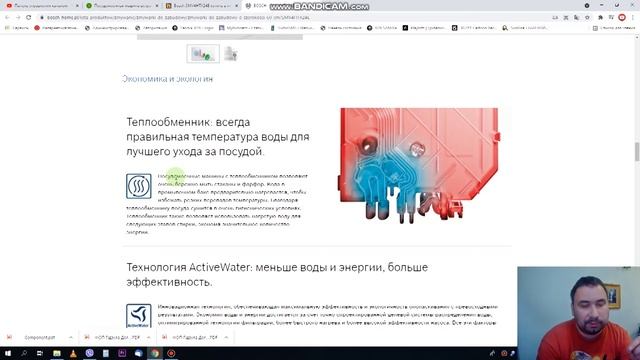Click the Технология ActiveWater heading text

pos(277,275)
